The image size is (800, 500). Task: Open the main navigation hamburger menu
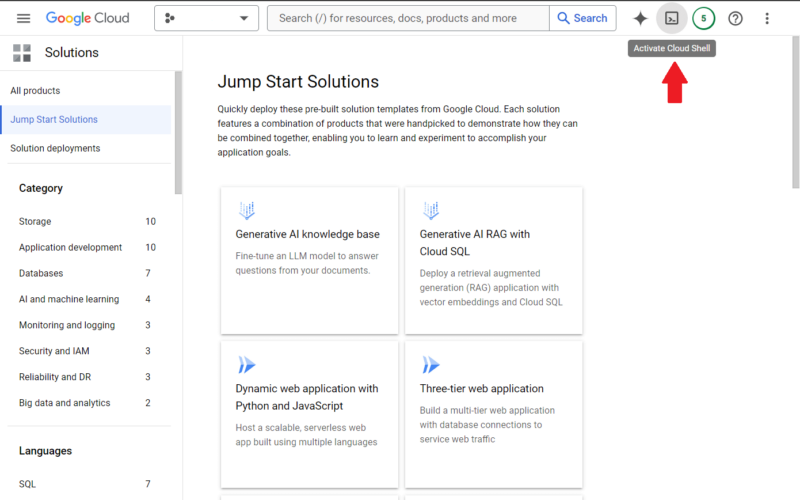(23, 18)
